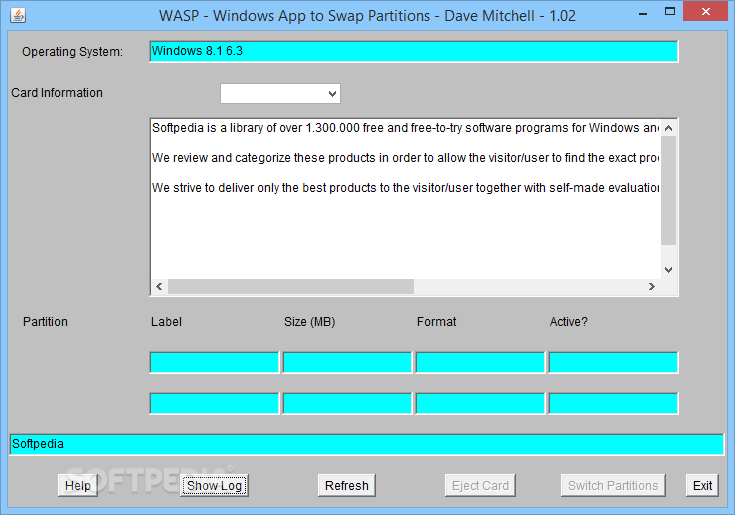Open the log with Show Log
Viewport: 735px width, 515px height.
coord(214,485)
